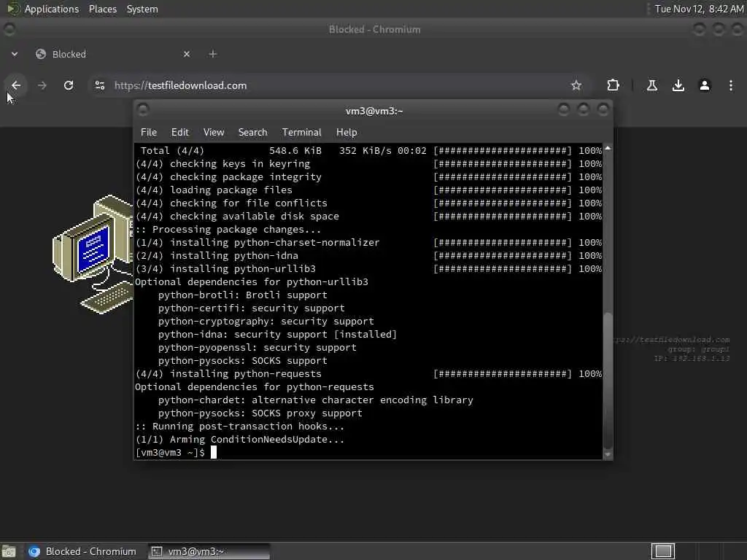The height and width of the screenshot is (560, 747).
Task: Click 'python-brotli: Brotli support' line
Action: tap(243, 295)
